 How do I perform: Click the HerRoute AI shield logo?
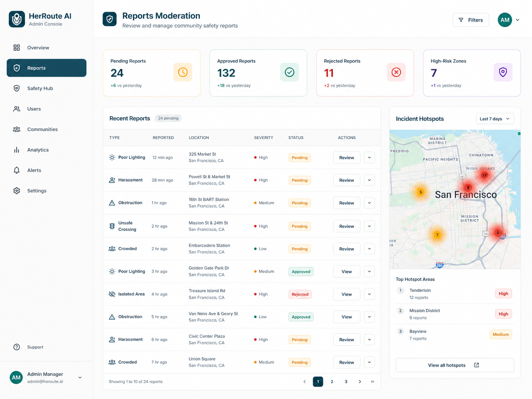click(17, 19)
